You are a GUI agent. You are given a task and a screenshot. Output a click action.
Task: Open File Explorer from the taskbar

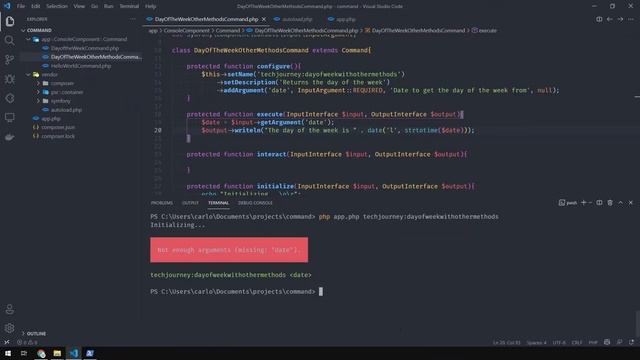click(57, 353)
